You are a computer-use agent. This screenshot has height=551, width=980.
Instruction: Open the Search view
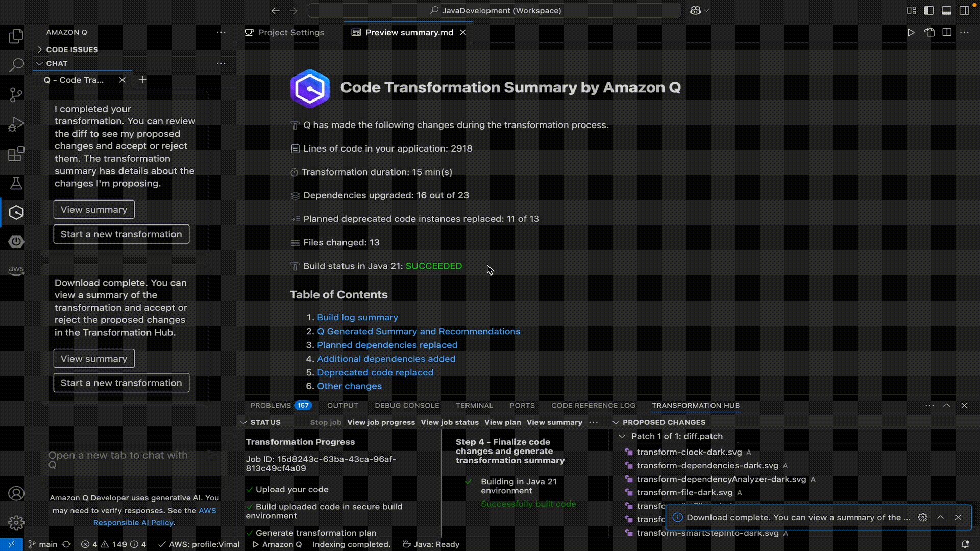[x=16, y=65]
